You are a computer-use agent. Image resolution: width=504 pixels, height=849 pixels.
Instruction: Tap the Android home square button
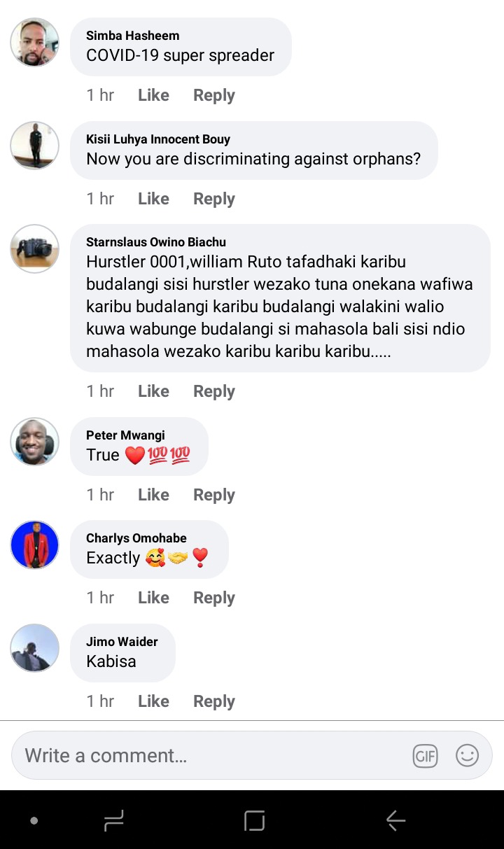point(254,820)
